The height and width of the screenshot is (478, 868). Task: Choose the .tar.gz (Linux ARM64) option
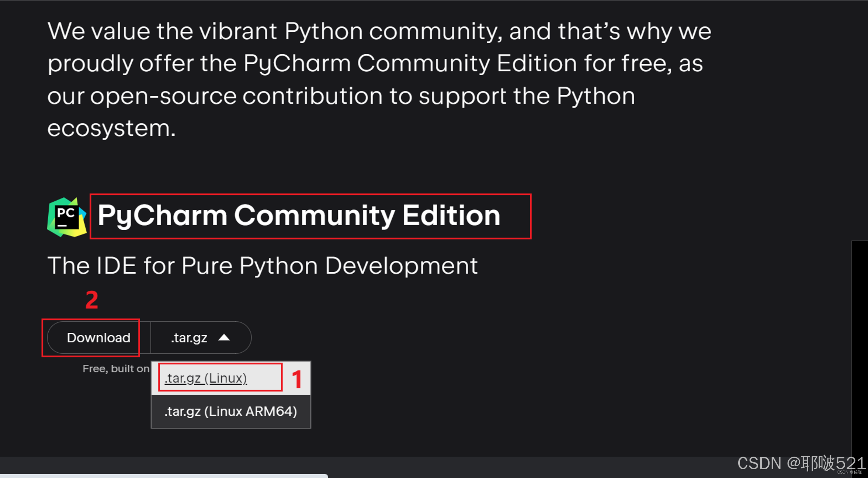[x=230, y=411]
